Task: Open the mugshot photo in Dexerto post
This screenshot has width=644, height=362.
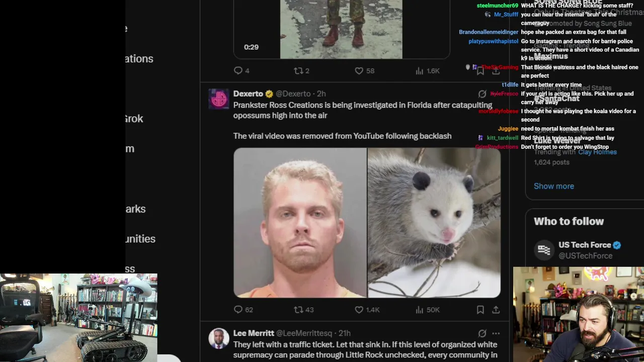Action: pos(300,223)
